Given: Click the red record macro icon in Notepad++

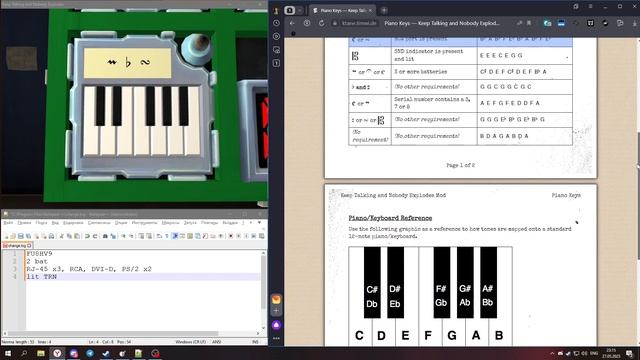Looking at the screenshot, I should pos(231,236).
